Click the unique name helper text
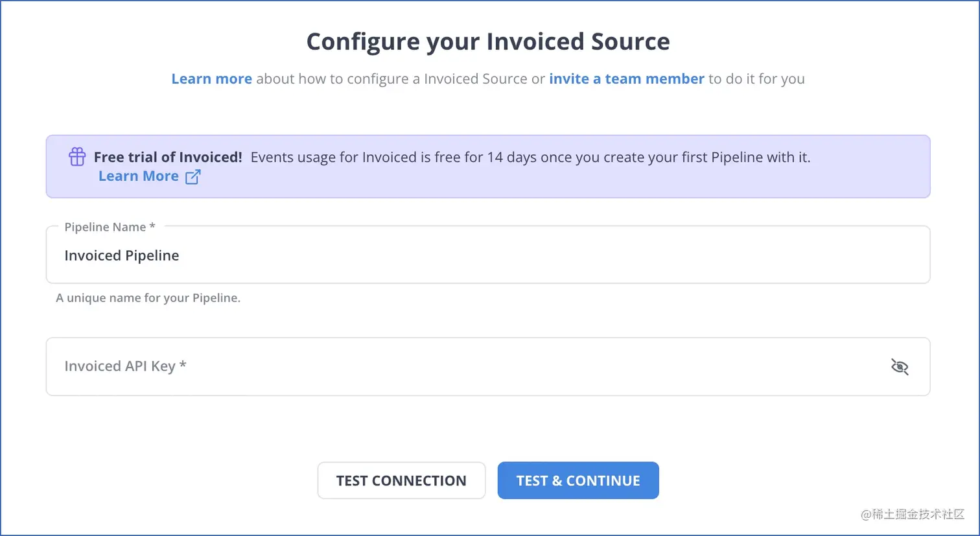 point(148,297)
